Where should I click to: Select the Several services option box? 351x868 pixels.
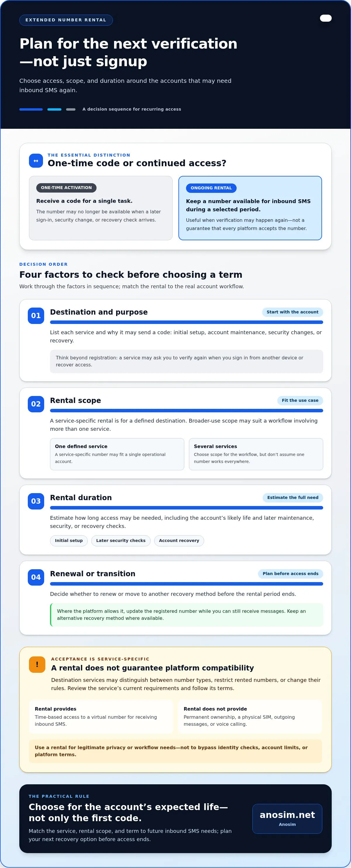[256, 454]
